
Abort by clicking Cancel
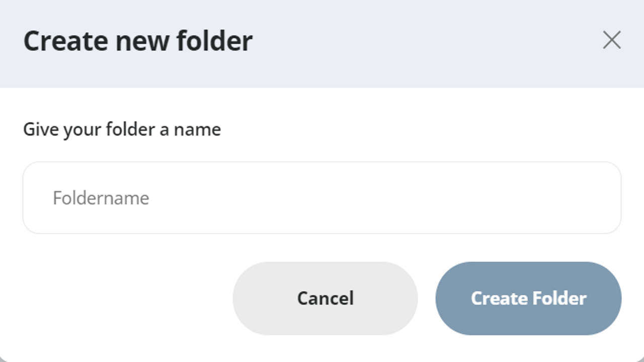325,298
